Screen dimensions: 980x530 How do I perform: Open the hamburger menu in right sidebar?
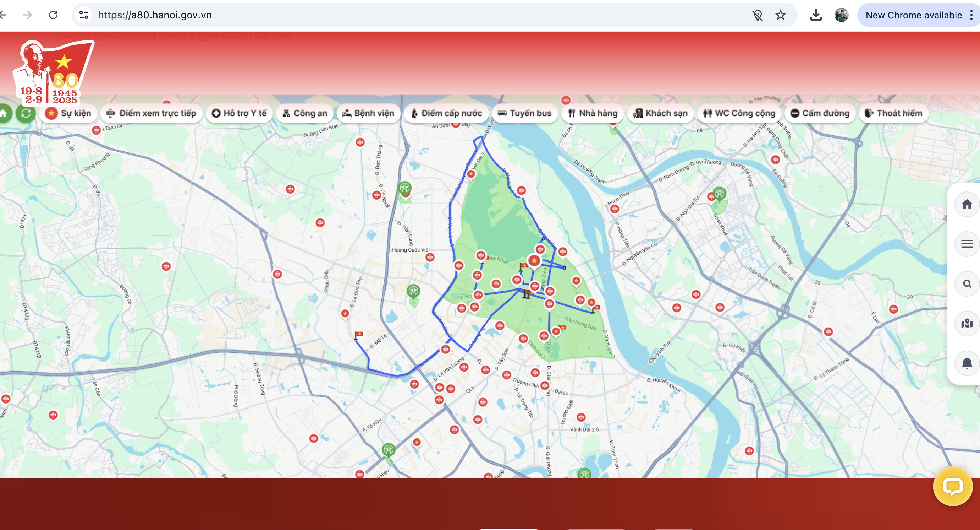[x=967, y=244]
